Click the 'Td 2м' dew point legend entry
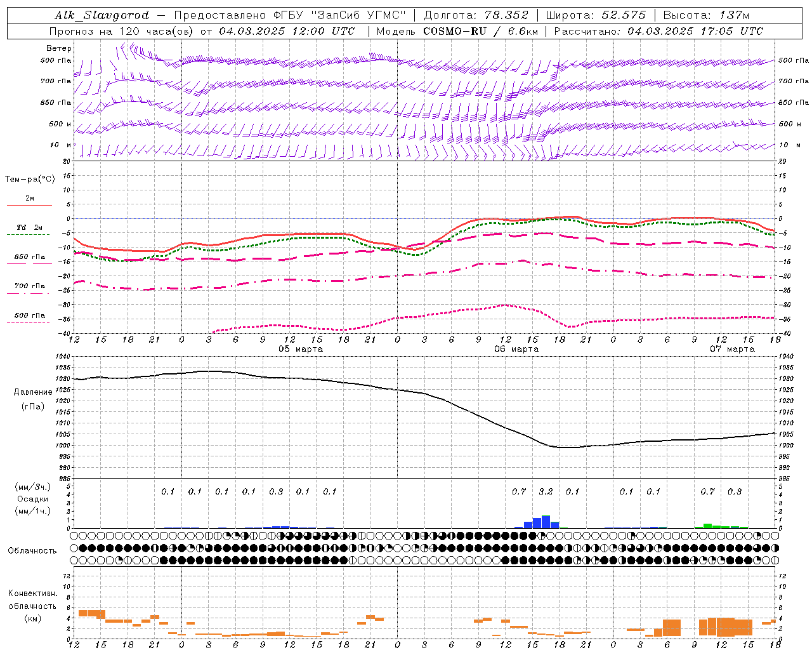The image size is (812, 650). (x=30, y=227)
